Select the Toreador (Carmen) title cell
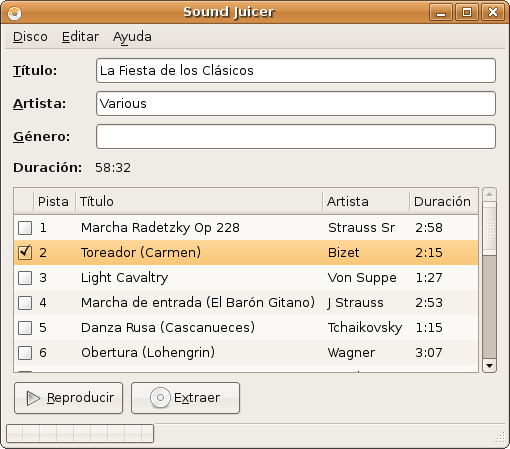 [141, 252]
